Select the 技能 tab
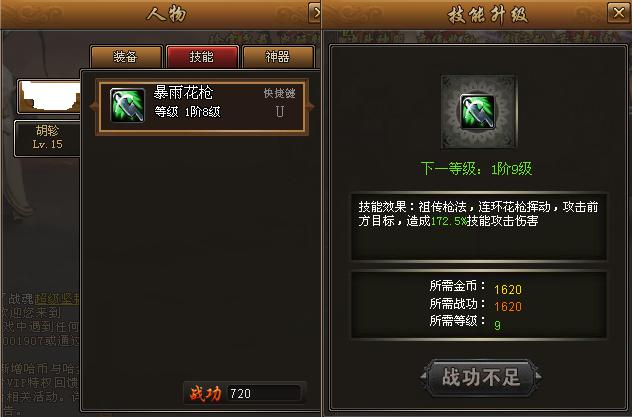The height and width of the screenshot is (417, 632). (x=202, y=57)
